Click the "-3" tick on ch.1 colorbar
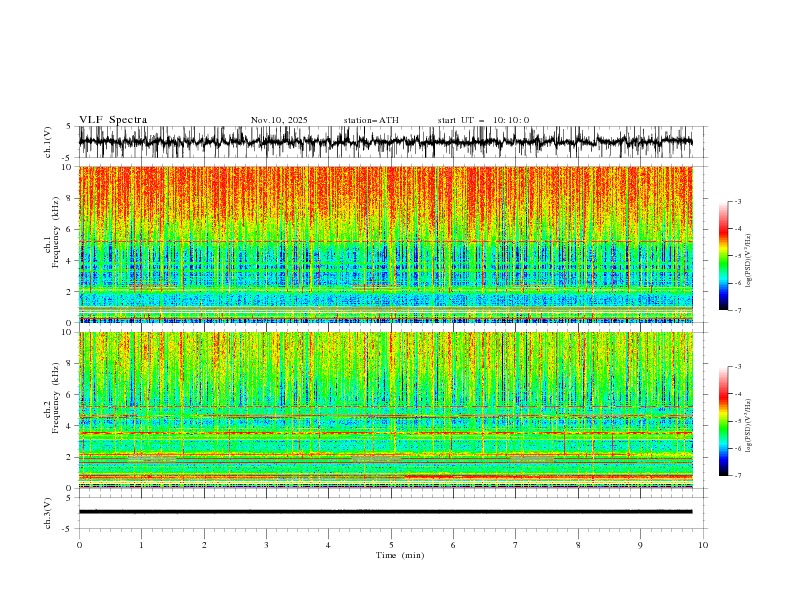This screenshot has height=612, width=792. tap(738, 201)
